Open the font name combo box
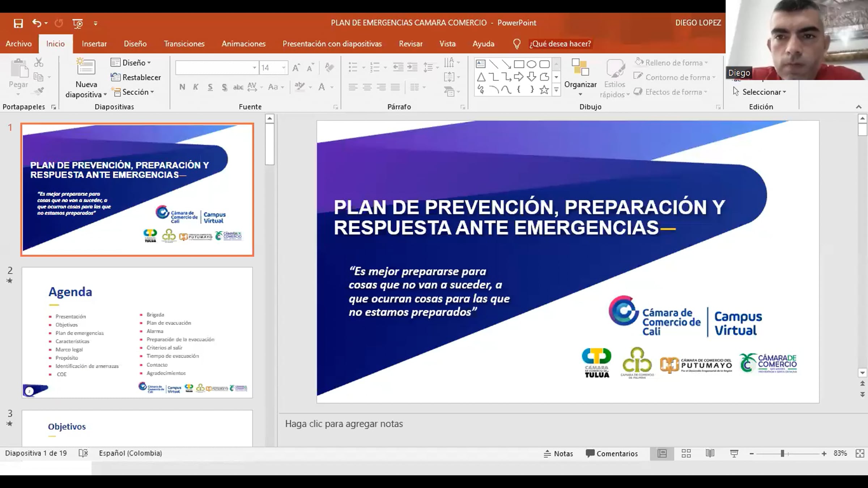 click(x=217, y=68)
